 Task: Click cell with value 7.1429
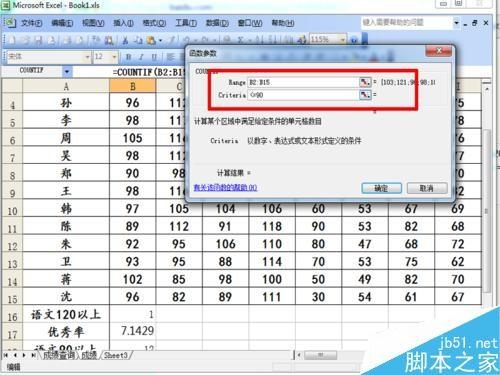click(x=132, y=331)
